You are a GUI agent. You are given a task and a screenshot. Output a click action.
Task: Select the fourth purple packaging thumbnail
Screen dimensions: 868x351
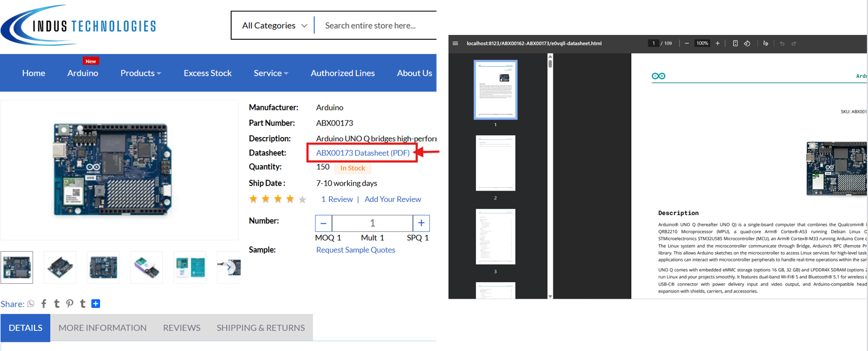click(x=146, y=267)
